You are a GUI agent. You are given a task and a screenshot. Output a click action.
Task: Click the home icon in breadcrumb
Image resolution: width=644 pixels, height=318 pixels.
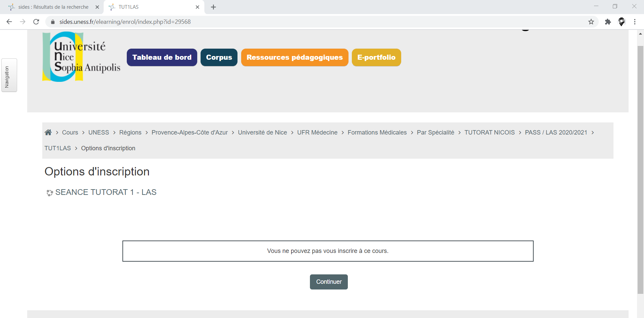coord(48,132)
